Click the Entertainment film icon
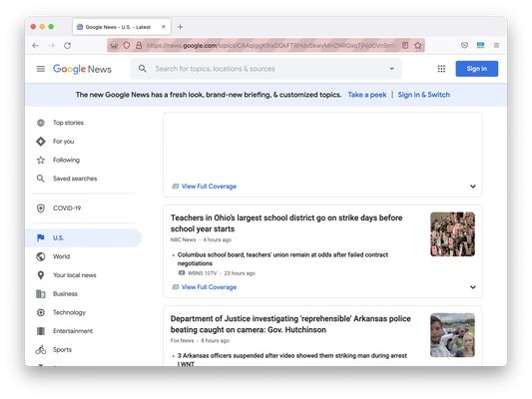The image size is (532, 399). [x=41, y=331]
